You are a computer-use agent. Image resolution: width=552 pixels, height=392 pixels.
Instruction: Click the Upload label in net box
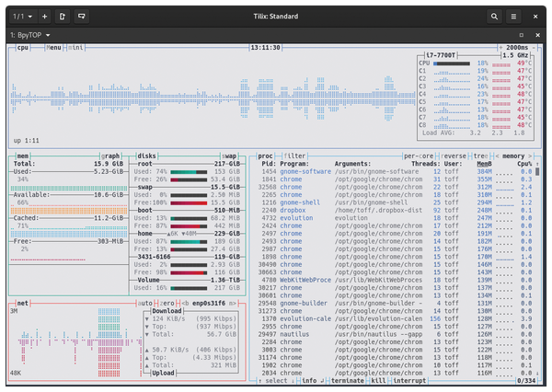coord(163,373)
